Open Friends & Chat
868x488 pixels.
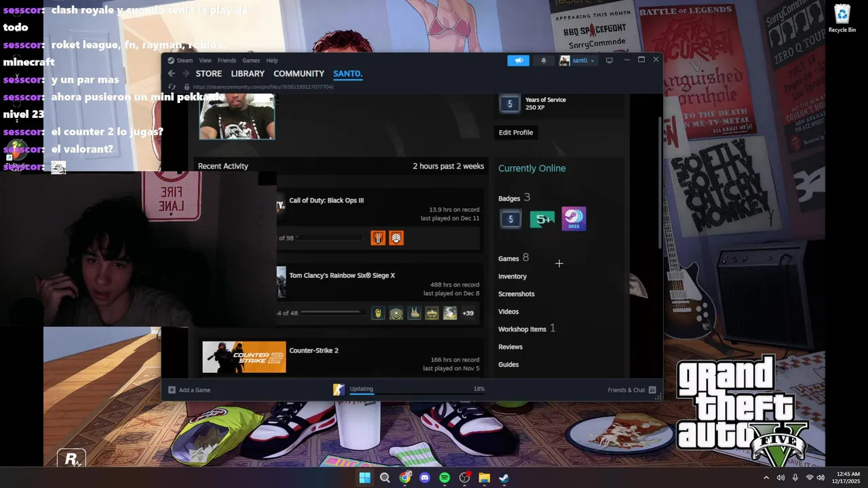[631, 390]
